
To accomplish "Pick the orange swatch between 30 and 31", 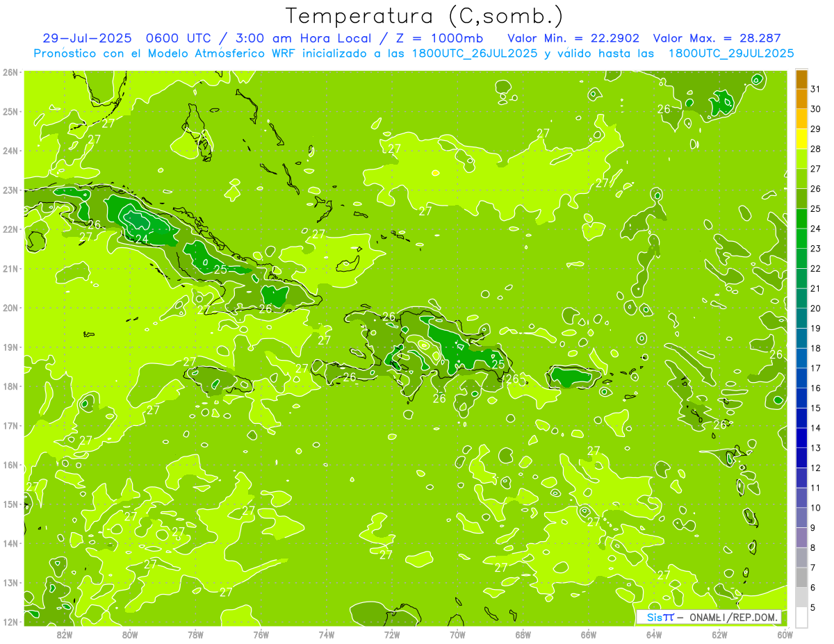I will (x=801, y=99).
